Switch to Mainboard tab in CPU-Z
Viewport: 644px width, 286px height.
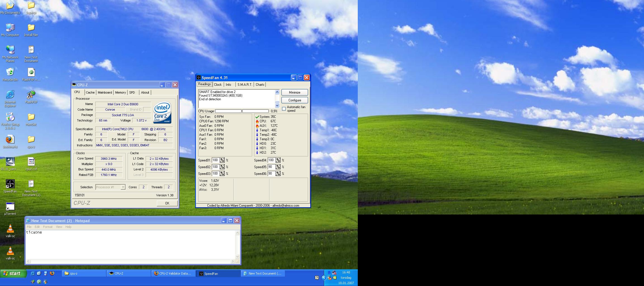[105, 92]
